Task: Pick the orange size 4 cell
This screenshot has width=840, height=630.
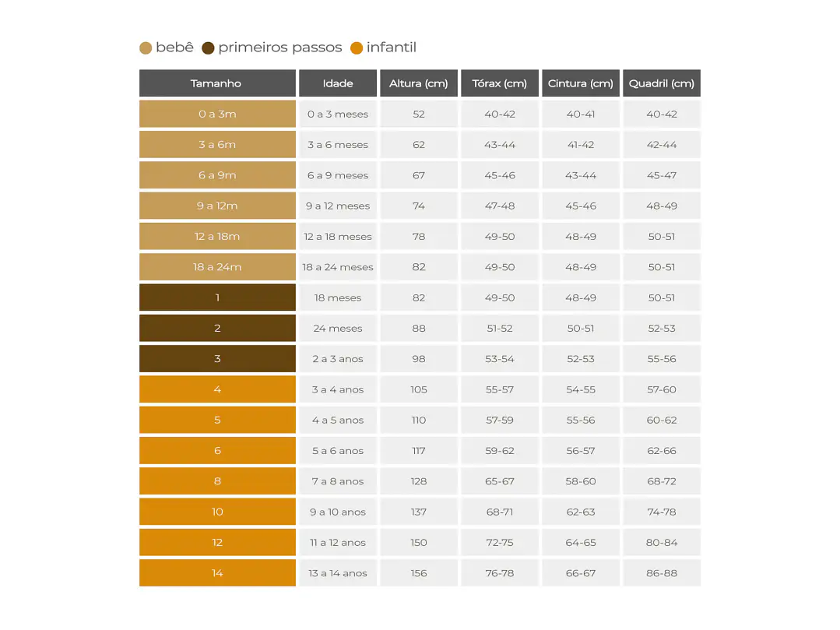Action: [217, 389]
